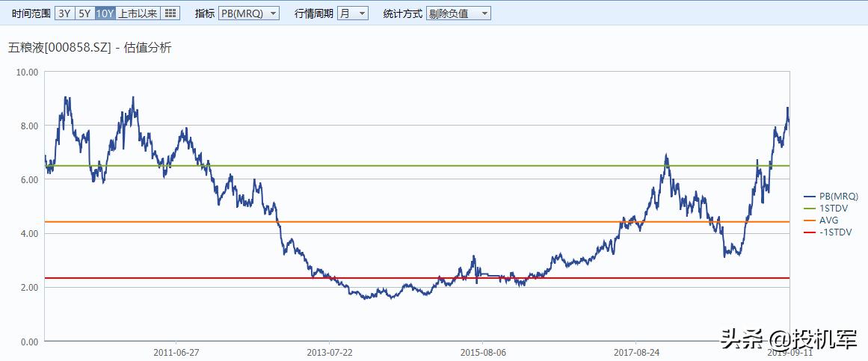868x361 pixels.
Task: Click the 指标 label
Action: 205,14
